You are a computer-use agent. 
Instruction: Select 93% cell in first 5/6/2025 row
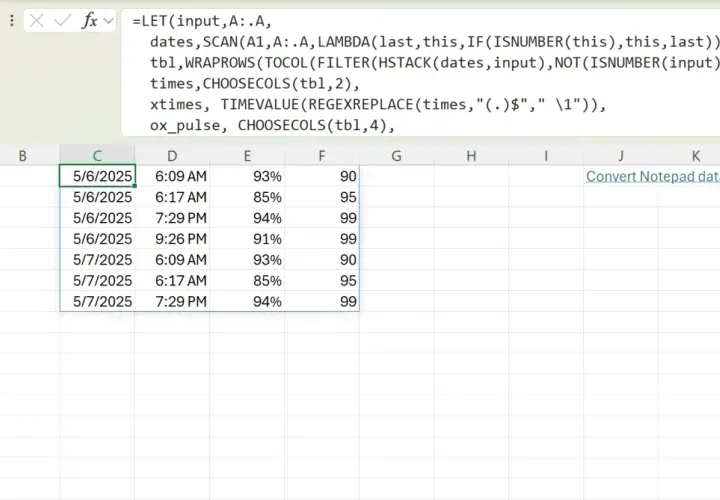pyautogui.click(x=247, y=176)
